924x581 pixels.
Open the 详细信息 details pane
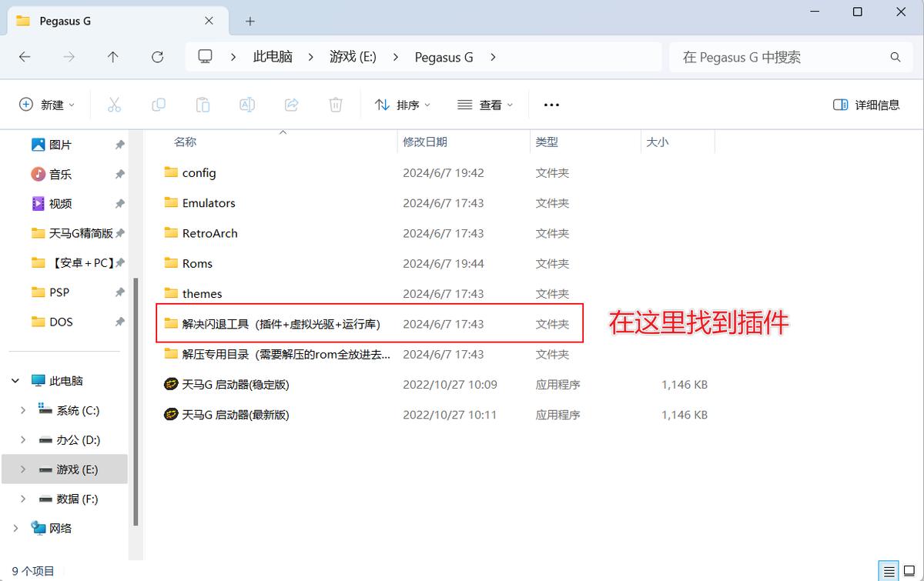click(x=865, y=105)
